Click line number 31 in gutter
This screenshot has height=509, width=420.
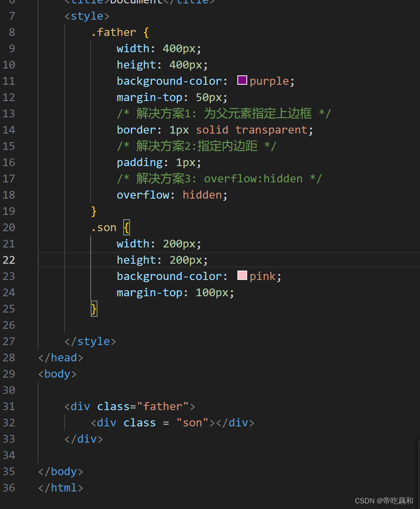[x=9, y=406]
